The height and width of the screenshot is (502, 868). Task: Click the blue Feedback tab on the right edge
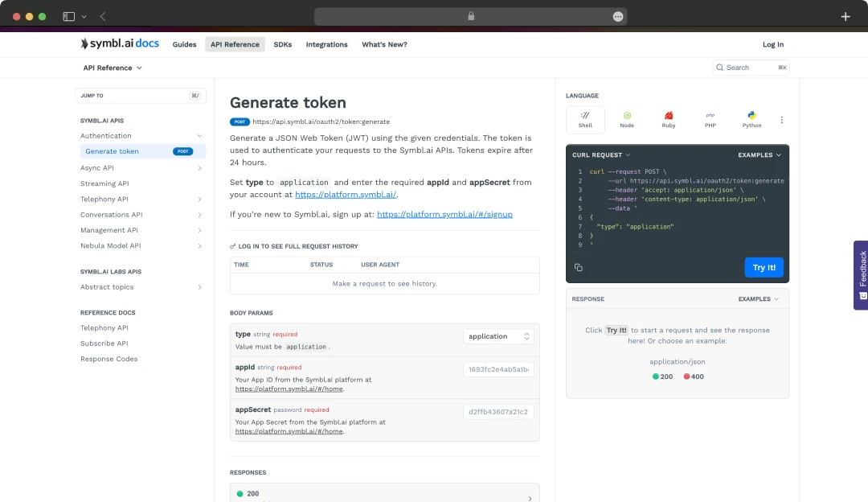coord(862,275)
